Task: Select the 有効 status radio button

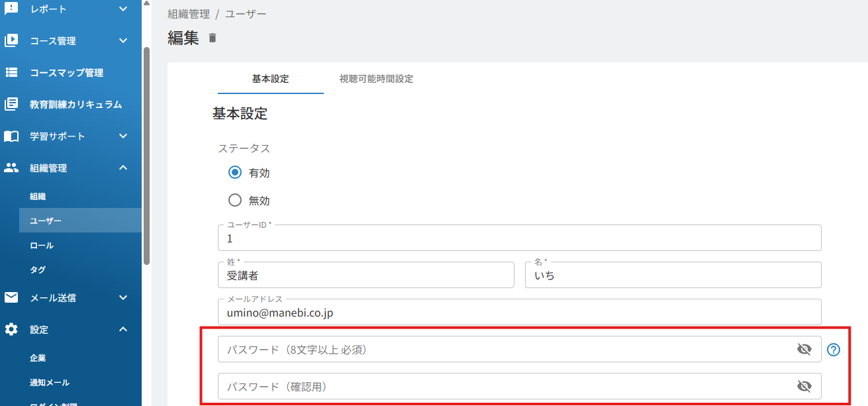Action: [234, 173]
